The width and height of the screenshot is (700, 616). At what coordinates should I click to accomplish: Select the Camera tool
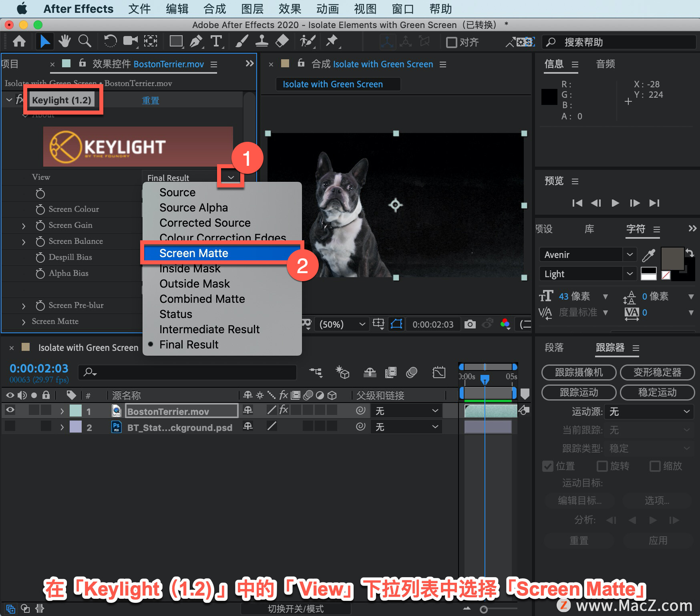[130, 41]
